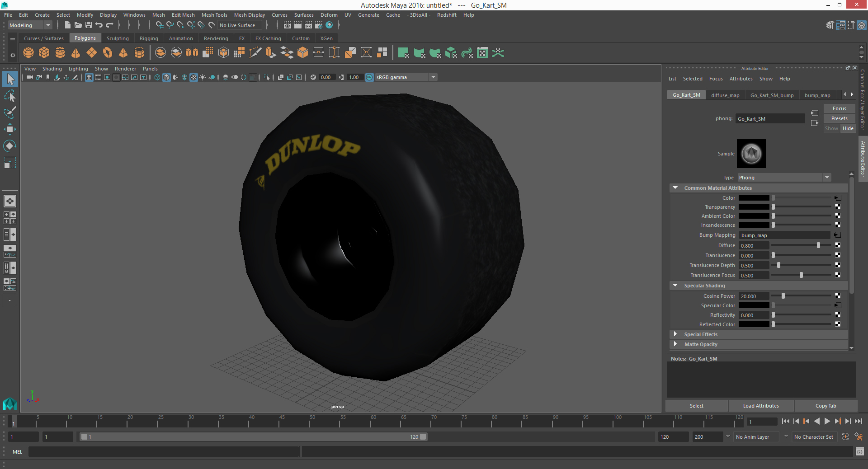Open the IPR render icon
This screenshot has width=868, height=469.
(308, 25)
